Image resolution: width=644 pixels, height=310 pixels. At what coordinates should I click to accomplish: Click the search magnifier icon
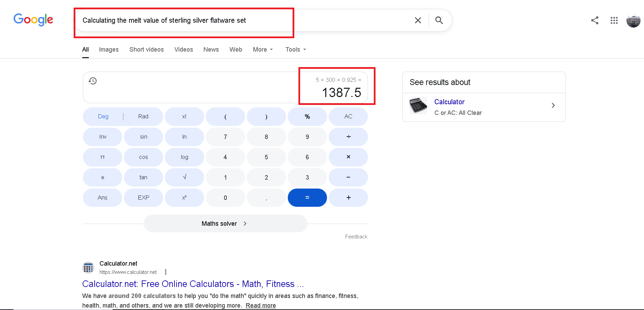click(x=439, y=20)
